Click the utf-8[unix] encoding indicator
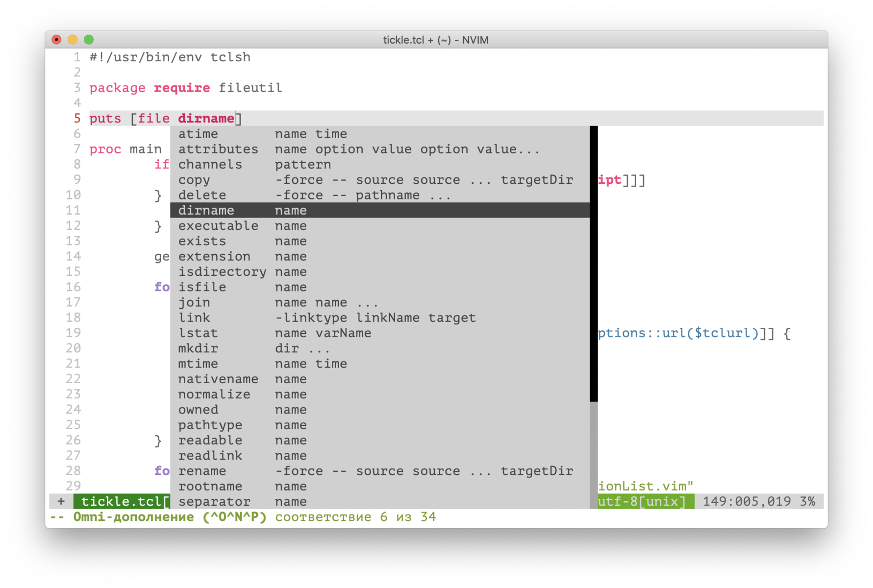This screenshot has width=873, height=588. click(x=642, y=501)
